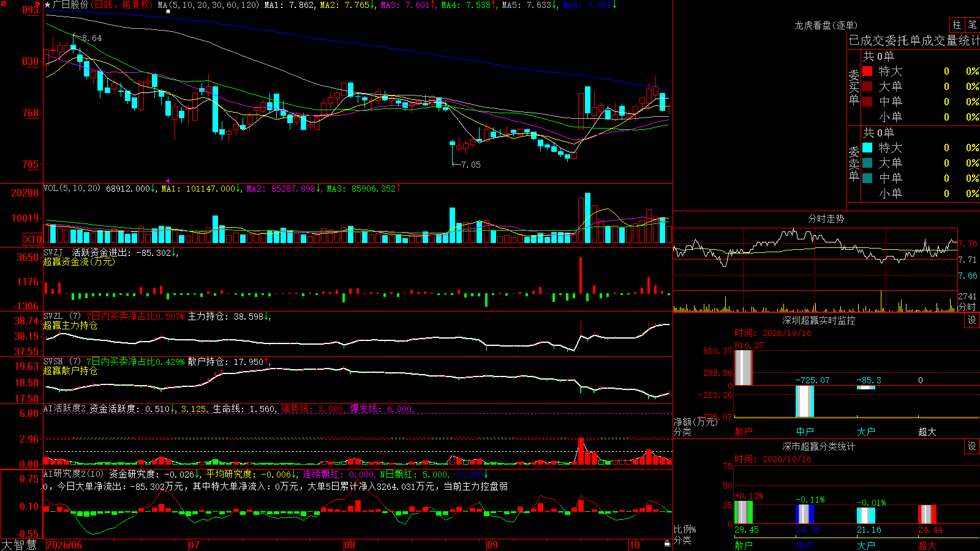This screenshot has width=980, height=551.
Task: Click the SVZL (7) indicator label
Action: click(62, 317)
